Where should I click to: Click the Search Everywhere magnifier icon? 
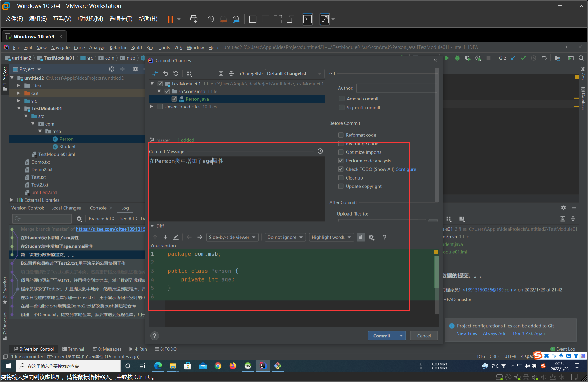pyautogui.click(x=581, y=58)
